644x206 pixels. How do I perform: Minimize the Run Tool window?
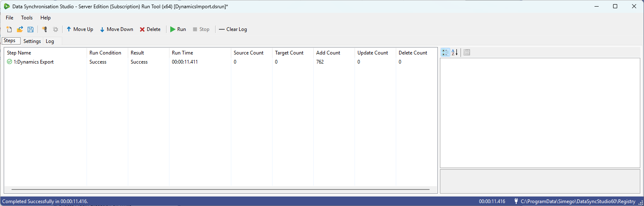596,6
